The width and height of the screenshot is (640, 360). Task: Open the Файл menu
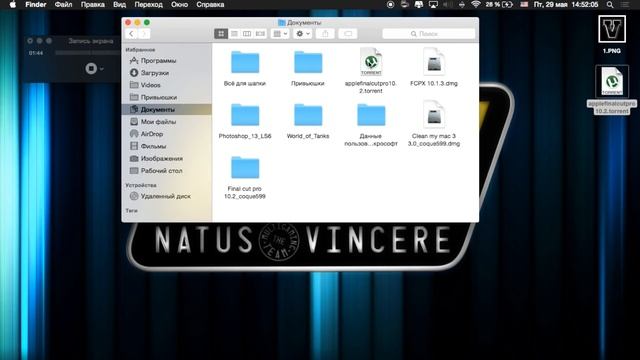pos(63,4)
